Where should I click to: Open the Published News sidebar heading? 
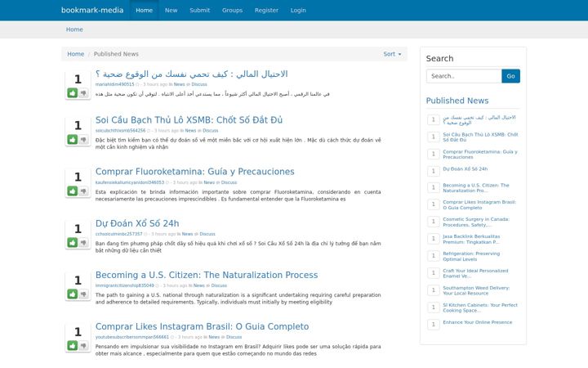tap(457, 101)
